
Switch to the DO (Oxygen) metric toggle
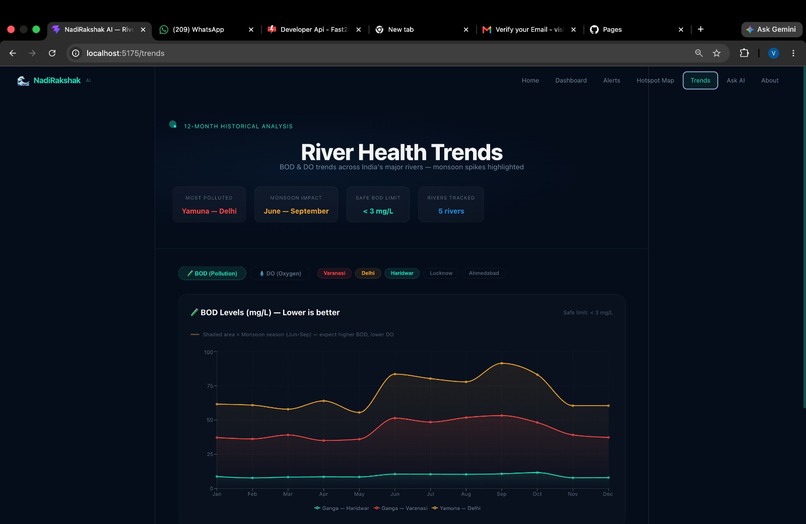click(280, 274)
